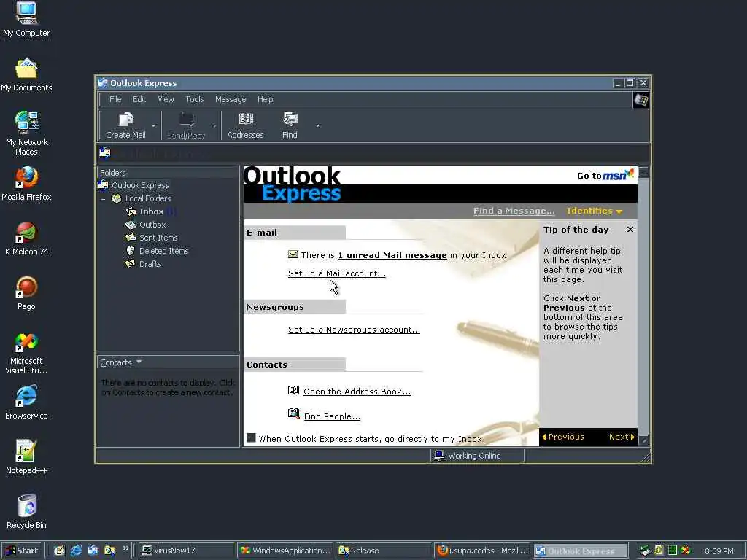This screenshot has height=560, width=747.
Task: Click the scrollbar up arrow in content pane
Action: (x=643, y=172)
